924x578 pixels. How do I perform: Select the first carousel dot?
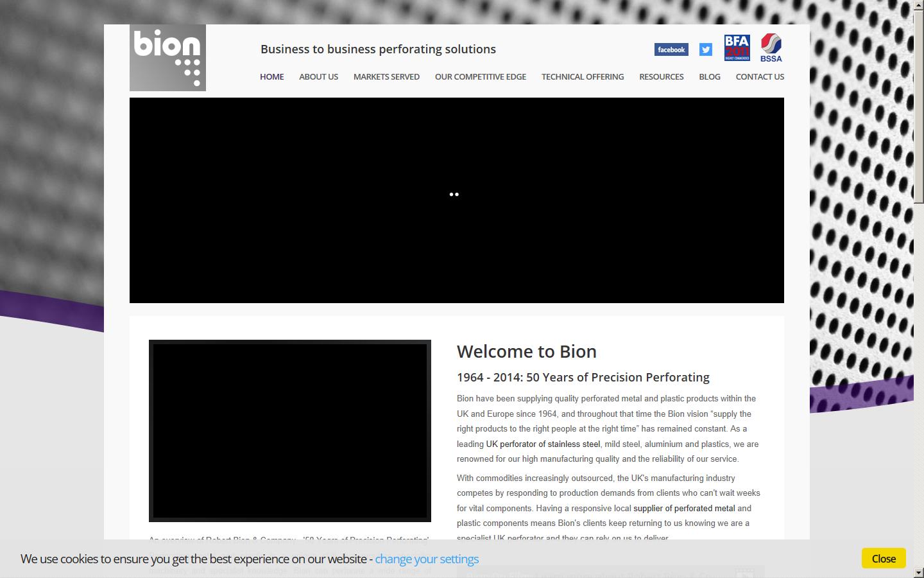pos(451,195)
